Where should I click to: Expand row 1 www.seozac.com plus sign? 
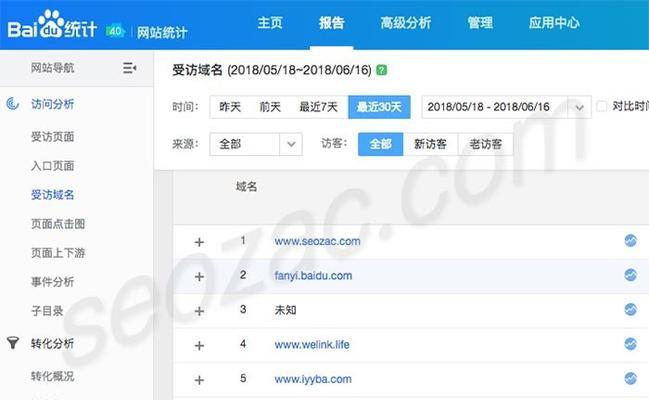click(x=199, y=242)
